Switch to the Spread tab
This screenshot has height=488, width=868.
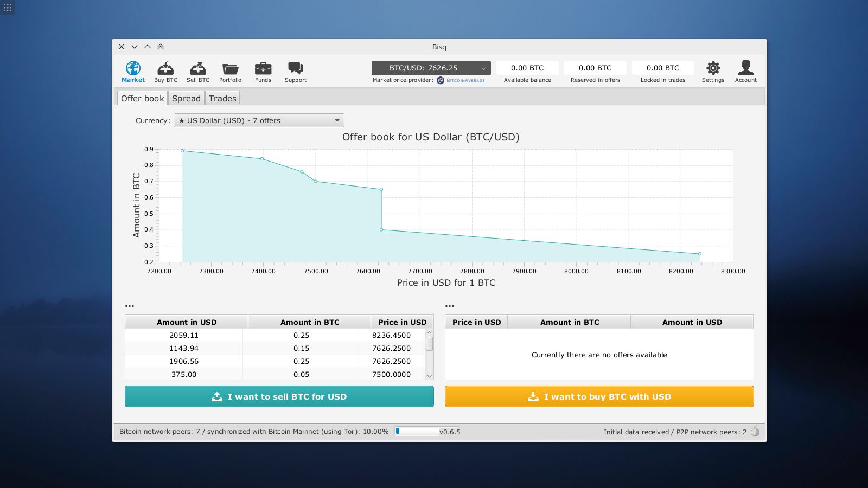point(186,98)
